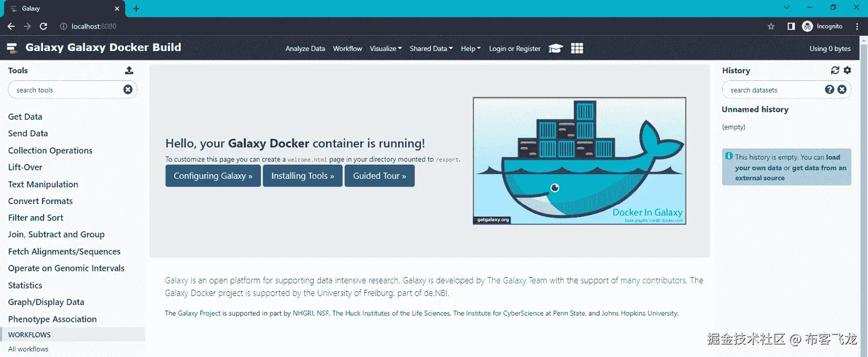The width and height of the screenshot is (868, 357).
Task: Click the Galaxy logo icon in masthead
Action: click(12, 48)
